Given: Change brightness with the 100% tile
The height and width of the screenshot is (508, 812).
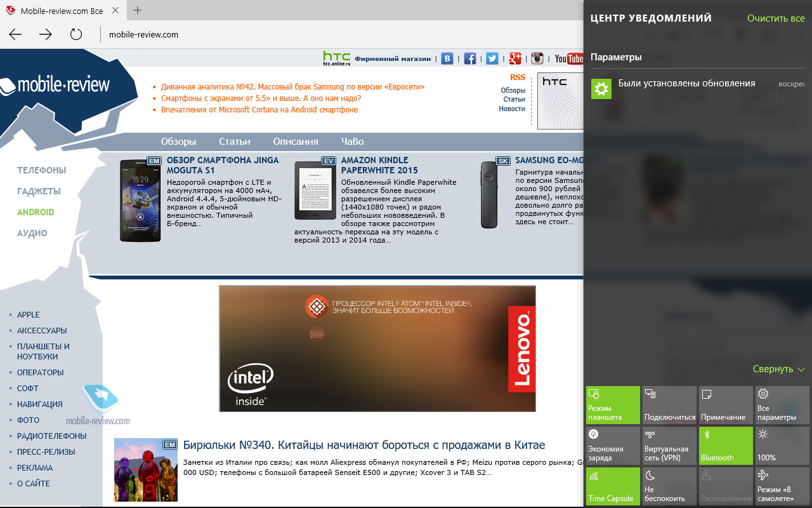Looking at the screenshot, I should tap(782, 446).
